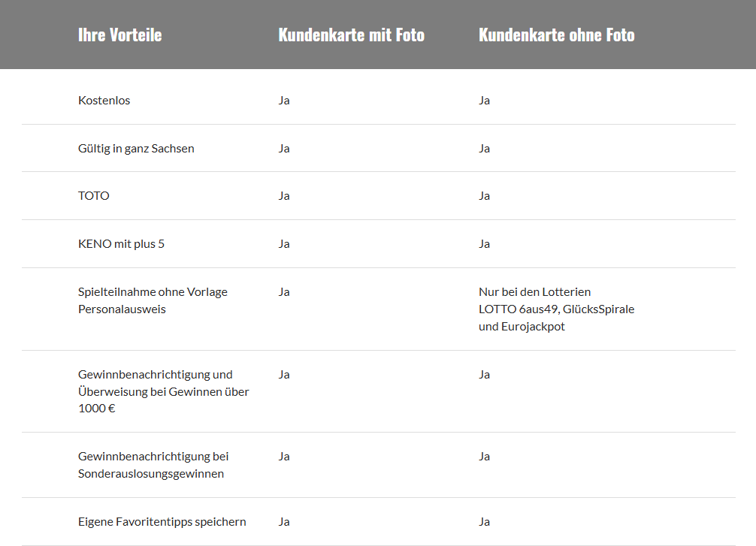Viewport: 756px width, 546px height.
Task: Click "Ja" for Sachsen row under ohne Foto
Action: click(x=484, y=149)
